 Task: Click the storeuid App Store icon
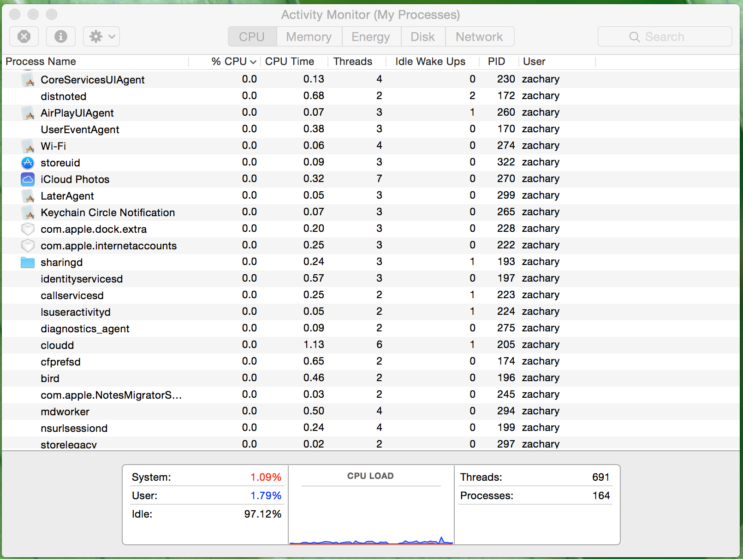click(x=28, y=163)
